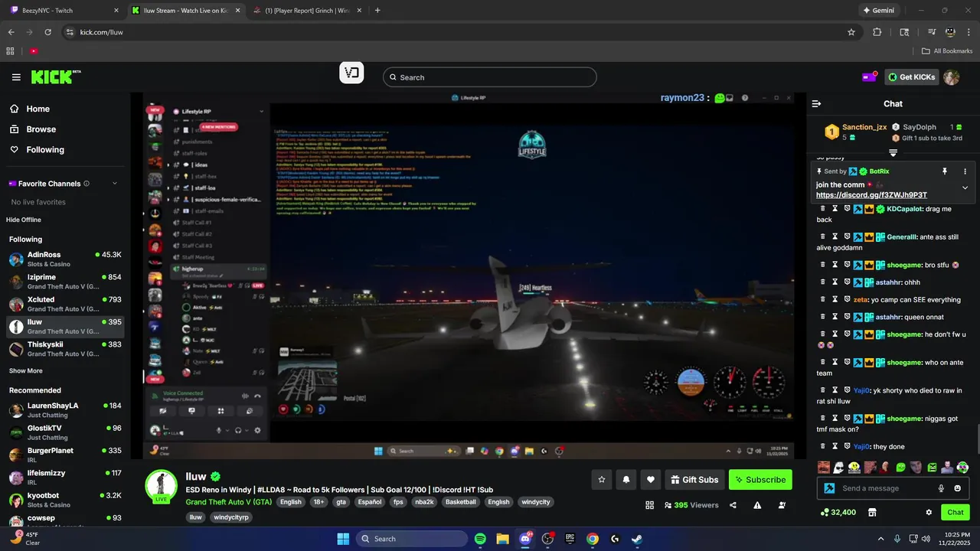Click the green Chat send button

(955, 512)
